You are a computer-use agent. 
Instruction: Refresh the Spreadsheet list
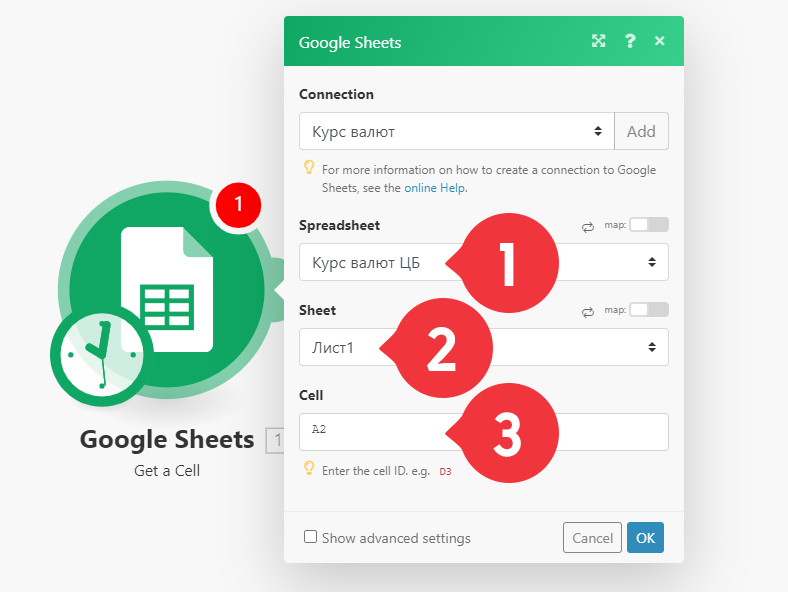click(587, 227)
